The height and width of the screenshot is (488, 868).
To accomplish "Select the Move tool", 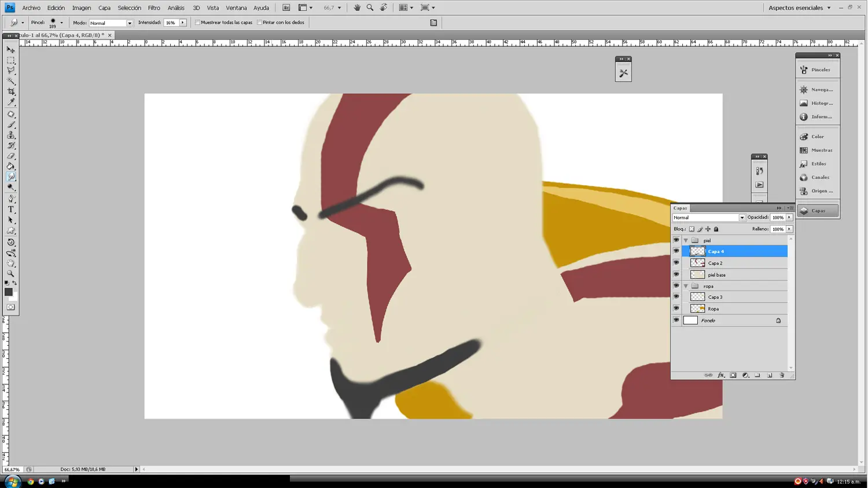I will [10, 50].
